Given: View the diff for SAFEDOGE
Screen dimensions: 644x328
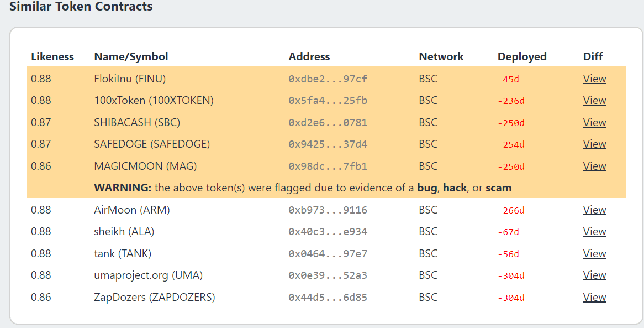Looking at the screenshot, I should coord(594,144).
